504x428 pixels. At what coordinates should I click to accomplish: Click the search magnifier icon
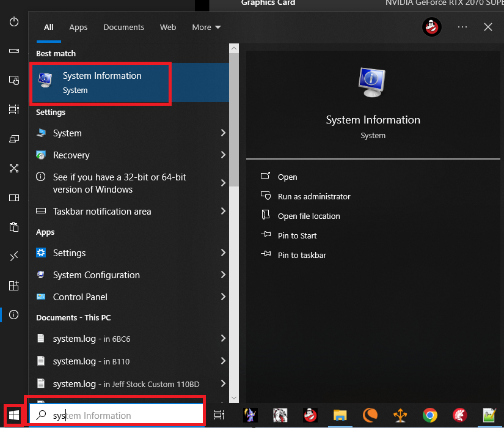tap(41, 415)
